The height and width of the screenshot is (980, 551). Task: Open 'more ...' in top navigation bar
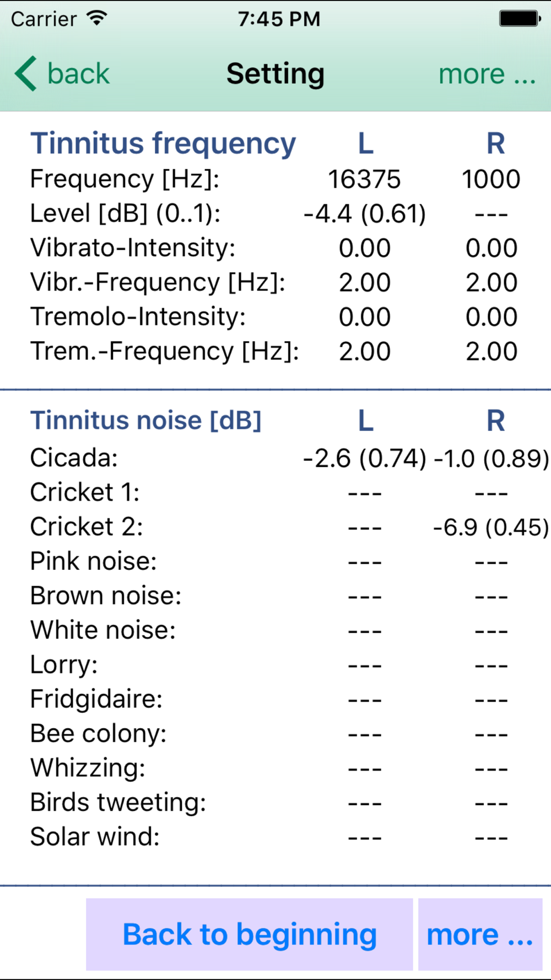tap(487, 74)
